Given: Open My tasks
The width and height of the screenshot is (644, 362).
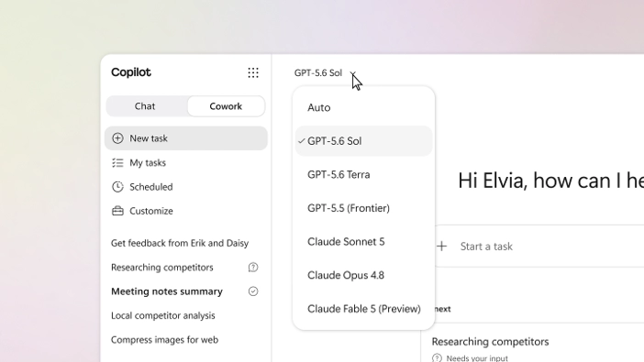Looking at the screenshot, I should tap(186, 163).
